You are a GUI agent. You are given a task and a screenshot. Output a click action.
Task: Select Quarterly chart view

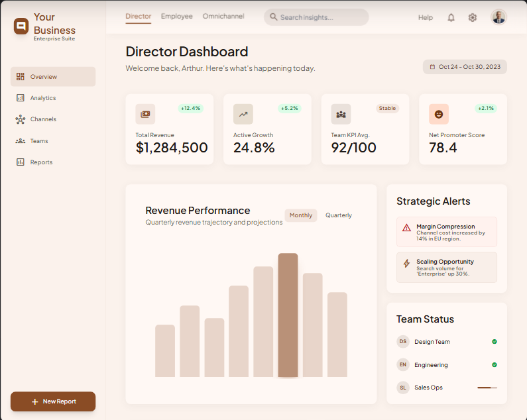(339, 215)
